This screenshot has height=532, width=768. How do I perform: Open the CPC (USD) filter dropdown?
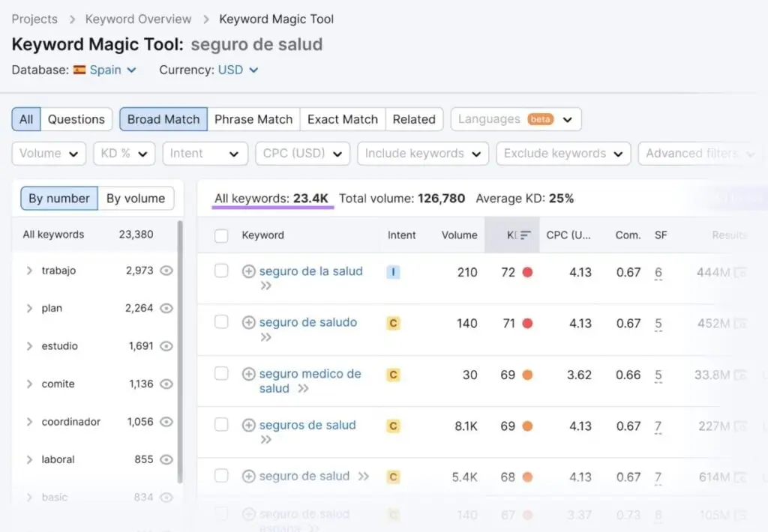coord(303,154)
